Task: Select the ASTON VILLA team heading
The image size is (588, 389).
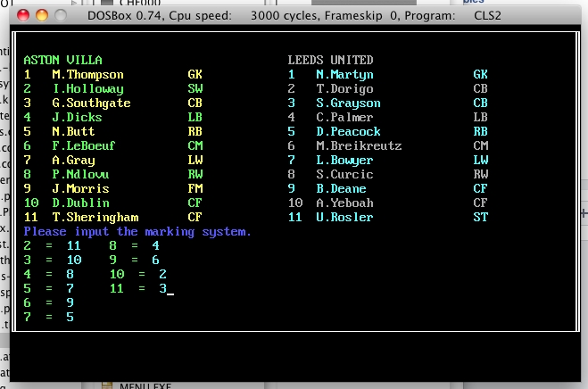Action: click(x=62, y=60)
